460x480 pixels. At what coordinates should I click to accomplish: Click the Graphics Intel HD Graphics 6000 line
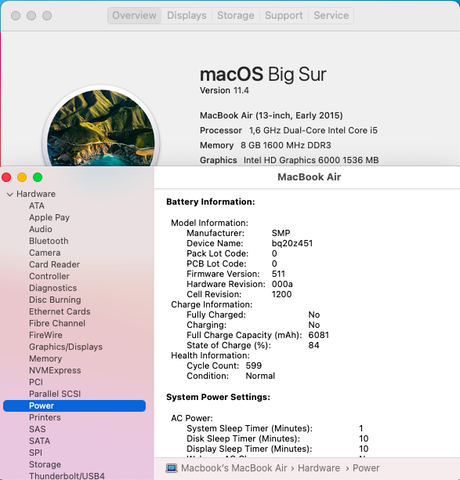289,160
